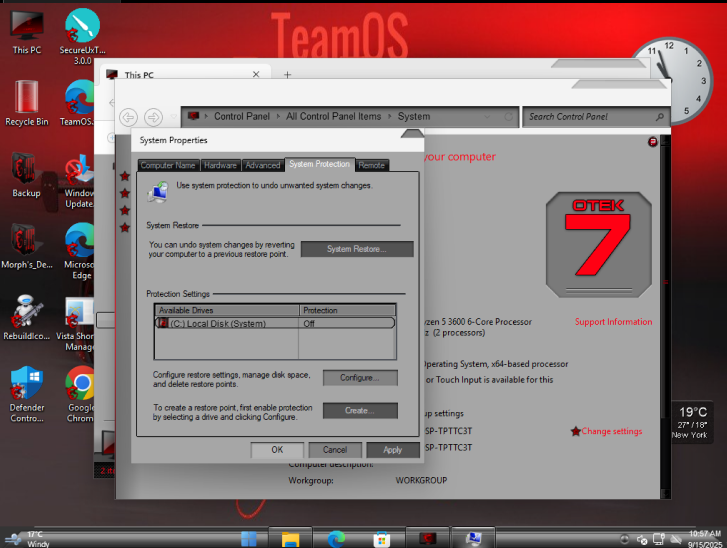Open This PC desktop icon
Screen dimensions: 727x548
[27, 32]
